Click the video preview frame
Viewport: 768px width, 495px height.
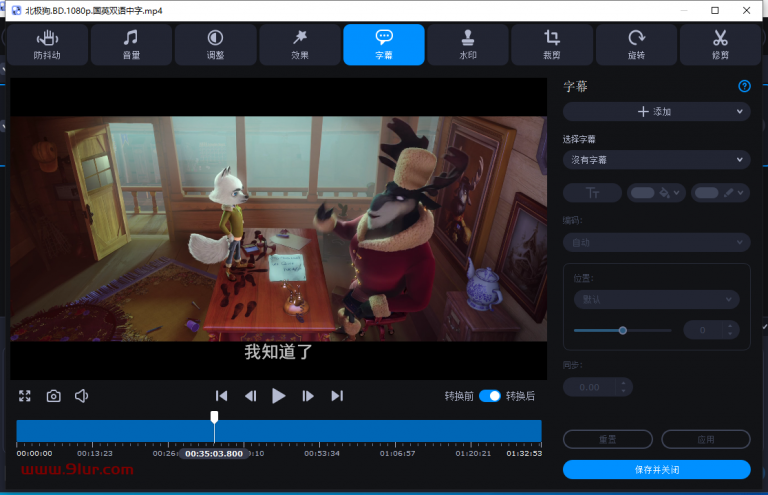(279, 228)
